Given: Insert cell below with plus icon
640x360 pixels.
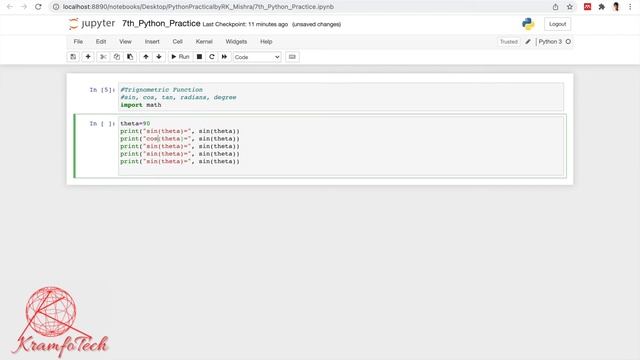Looking at the screenshot, I should (88, 57).
